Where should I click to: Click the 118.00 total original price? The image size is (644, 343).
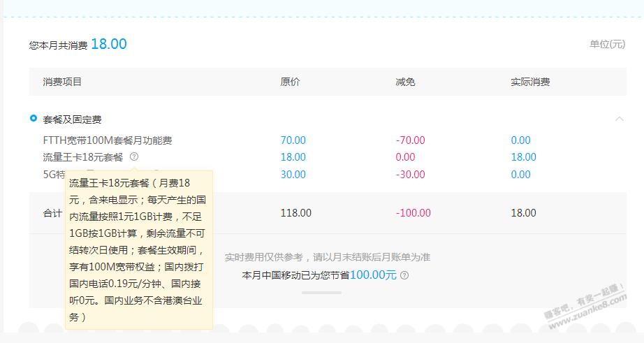click(296, 213)
